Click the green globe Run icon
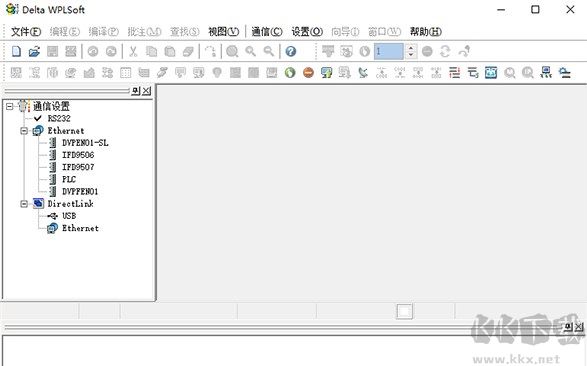Image resolution: width=587 pixels, height=366 pixels. tap(290, 72)
